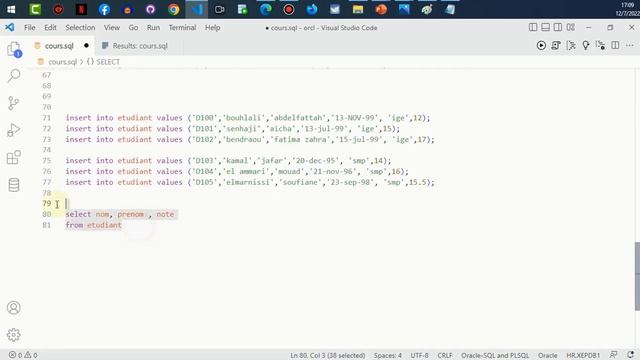Toggle the Panel layout icon

[545, 27]
